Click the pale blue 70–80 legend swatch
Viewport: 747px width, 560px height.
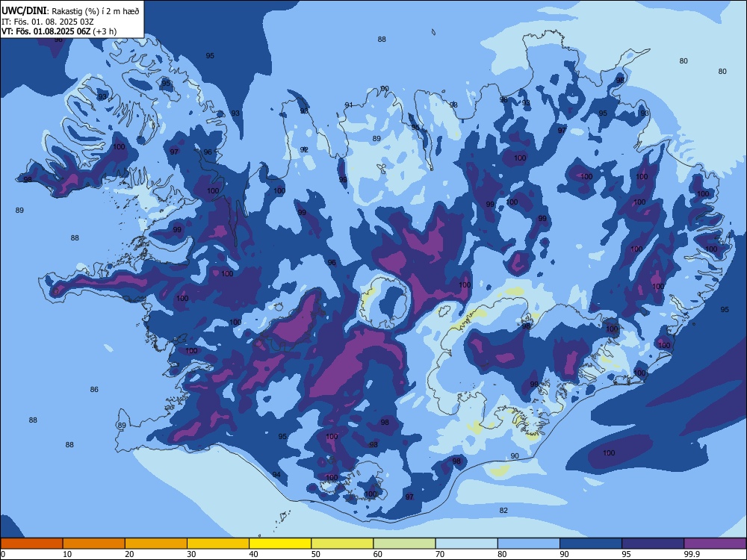[466, 544]
